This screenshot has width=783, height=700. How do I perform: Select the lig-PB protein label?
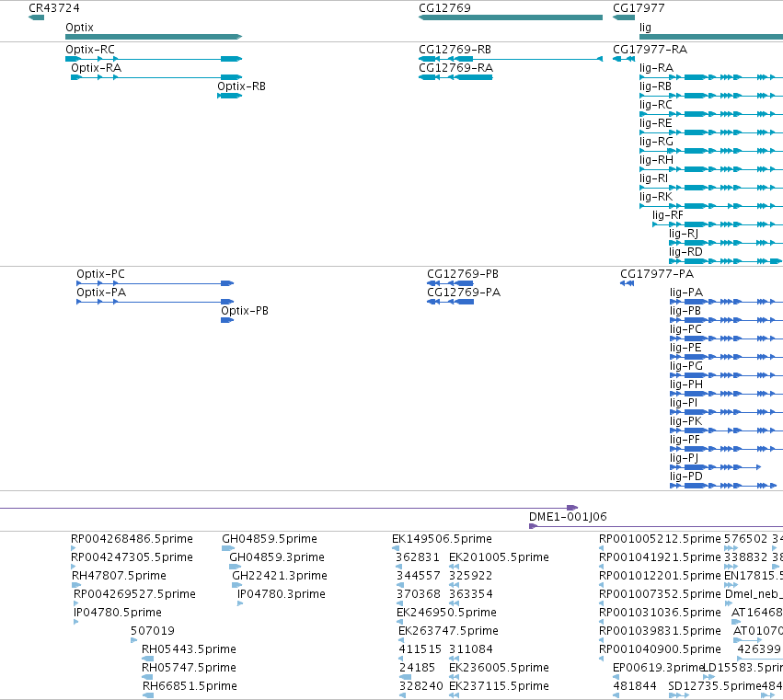(685, 311)
